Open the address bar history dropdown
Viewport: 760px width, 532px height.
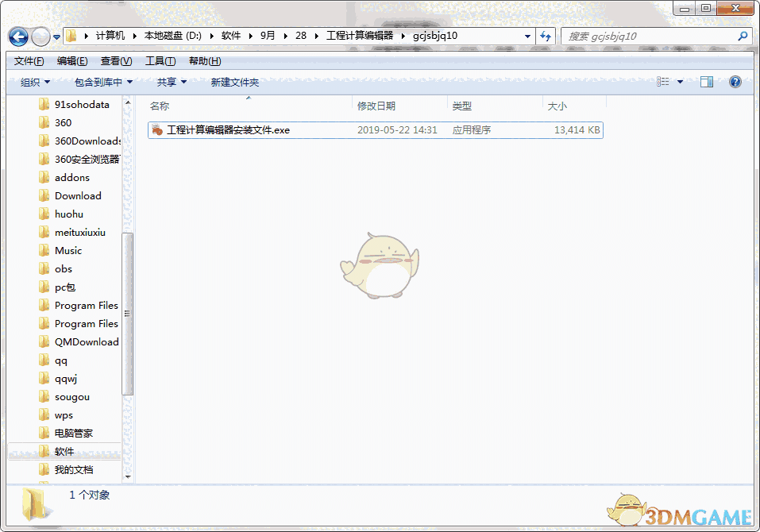528,36
